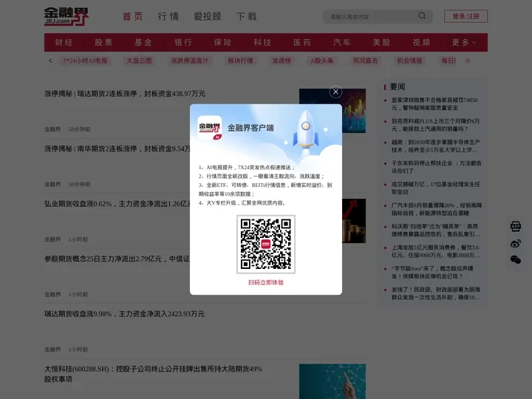Click the 机会情报 tag
The image size is (532, 399).
point(409,61)
